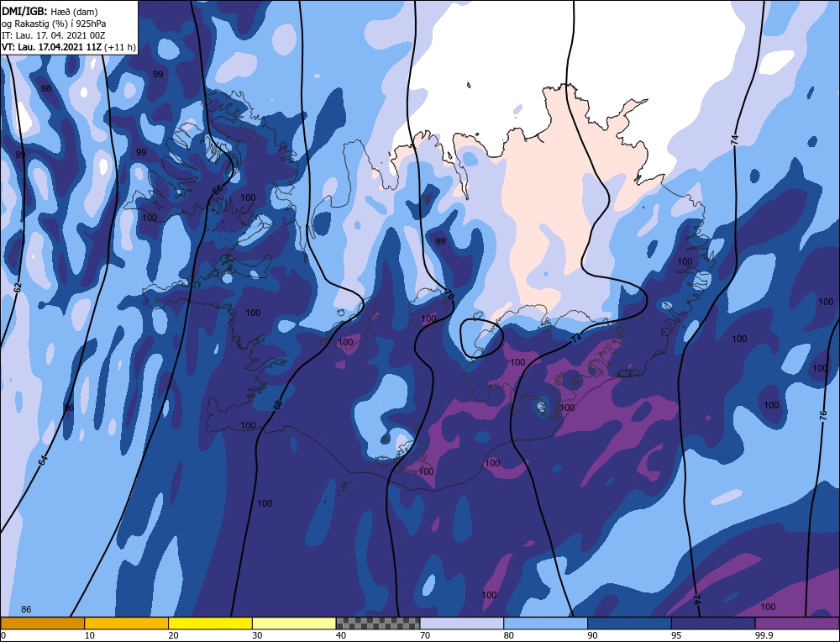Image resolution: width=840 pixels, height=642 pixels.
Task: Select the 'og Rakastig (%) í 925hPa' line
Action: [x=54, y=24]
